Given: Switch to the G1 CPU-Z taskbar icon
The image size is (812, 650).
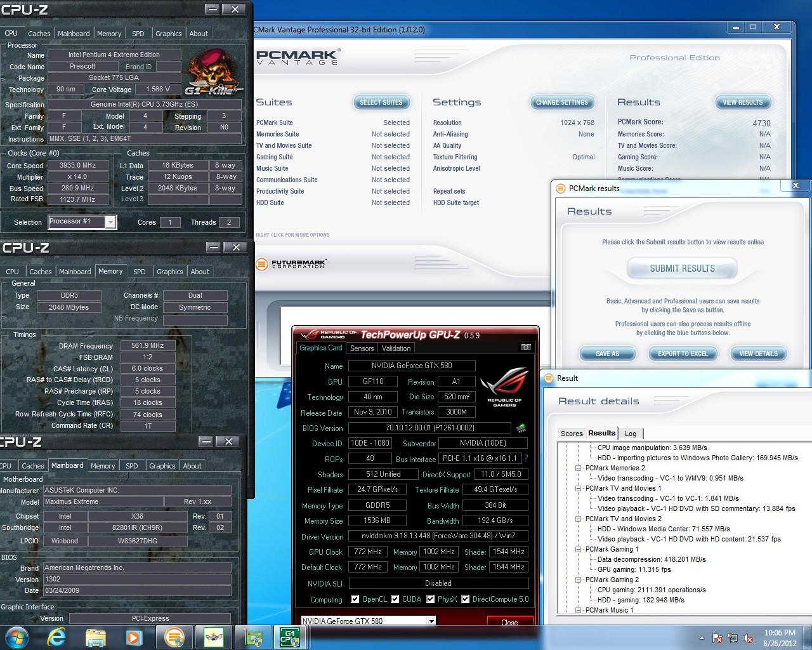Looking at the screenshot, I should (290, 637).
